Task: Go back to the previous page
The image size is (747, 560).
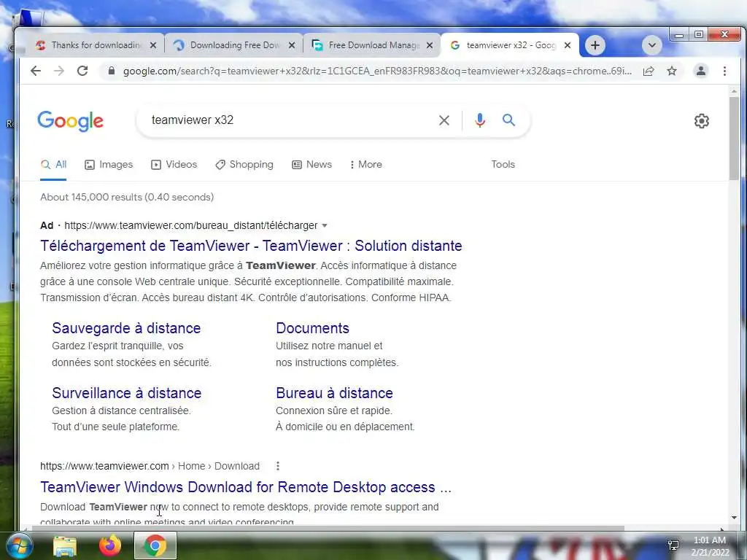Action: pyautogui.click(x=36, y=71)
